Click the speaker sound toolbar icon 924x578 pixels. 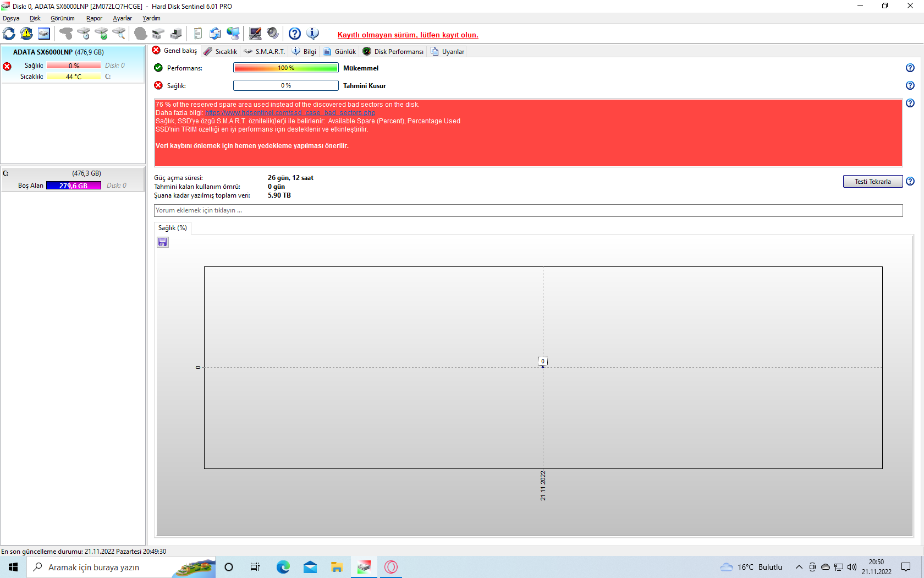pos(273,34)
